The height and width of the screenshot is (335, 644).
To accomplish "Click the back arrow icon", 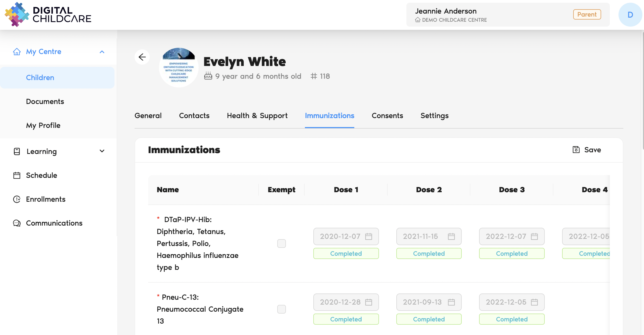I will [x=142, y=57].
